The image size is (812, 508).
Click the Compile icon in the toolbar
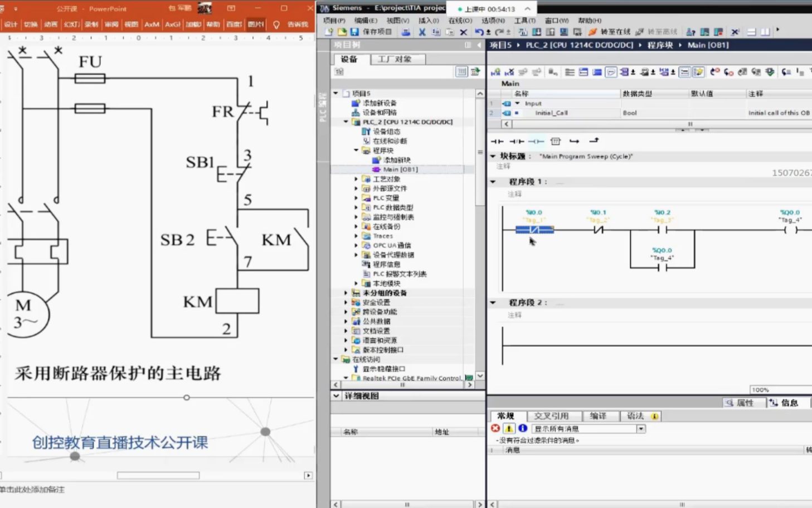pyautogui.click(x=522, y=32)
